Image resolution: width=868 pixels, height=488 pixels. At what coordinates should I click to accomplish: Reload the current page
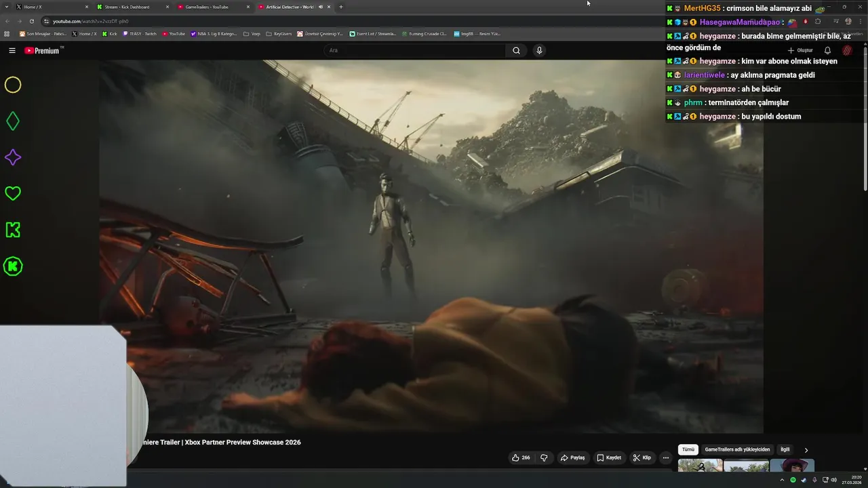point(31,21)
